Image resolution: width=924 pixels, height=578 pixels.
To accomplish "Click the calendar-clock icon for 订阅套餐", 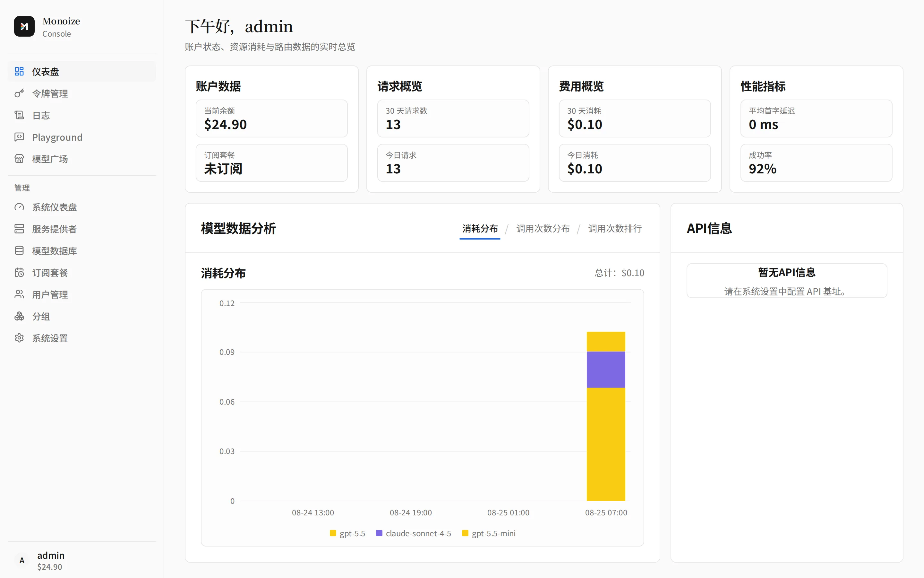I will 19,273.
